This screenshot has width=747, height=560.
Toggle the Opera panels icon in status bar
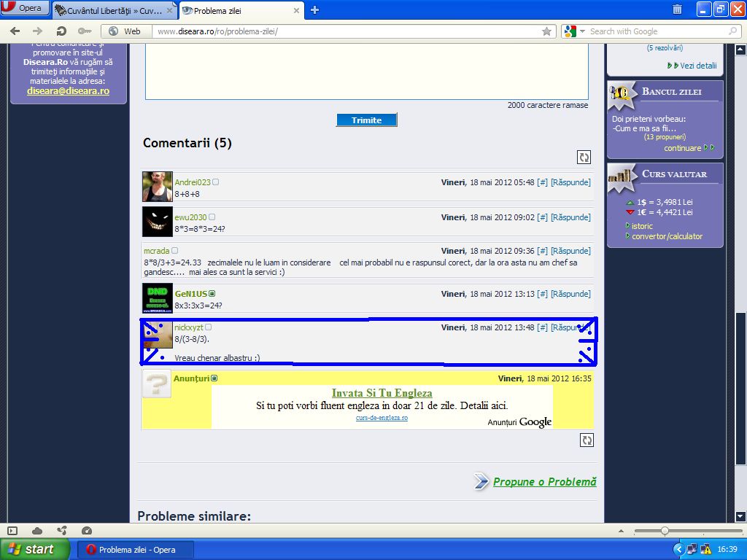(13, 531)
